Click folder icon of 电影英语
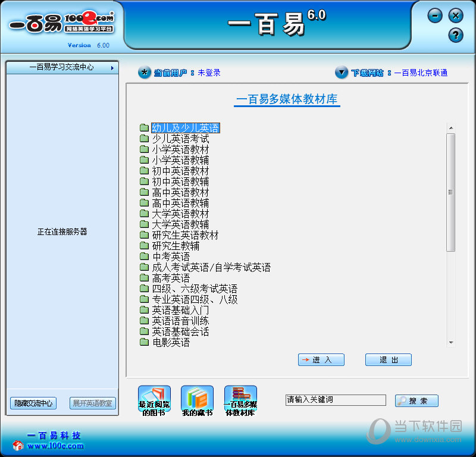This screenshot has width=476, height=457. pos(144,342)
